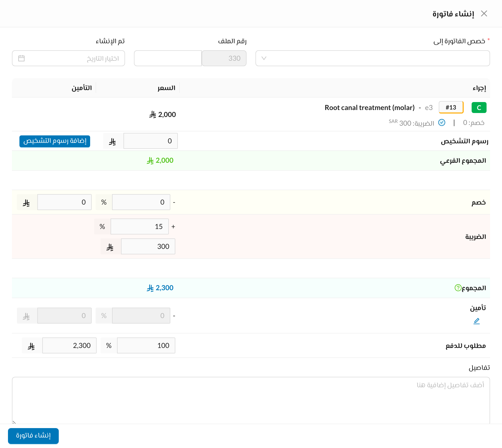Click the discount: 0 label under the procedure
Image resolution: width=502 pixels, height=448 pixels.
coord(474,123)
